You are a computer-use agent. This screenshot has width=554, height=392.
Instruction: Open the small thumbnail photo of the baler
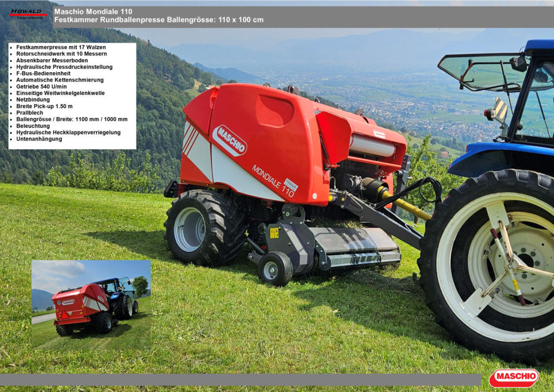click(x=91, y=304)
